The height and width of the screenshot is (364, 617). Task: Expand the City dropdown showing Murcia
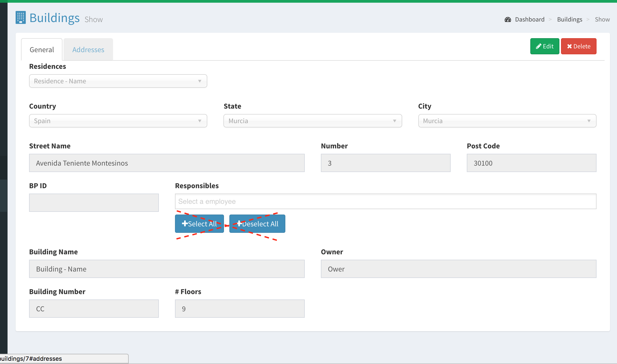point(507,121)
